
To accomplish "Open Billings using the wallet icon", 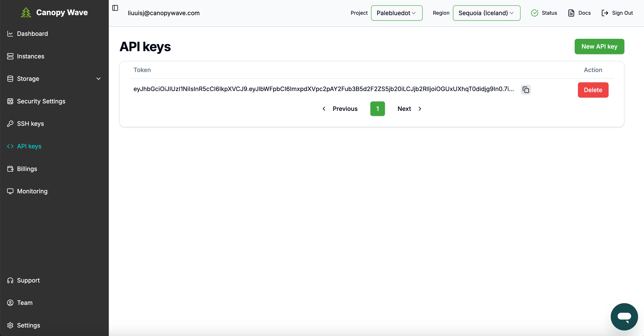I will point(10,169).
